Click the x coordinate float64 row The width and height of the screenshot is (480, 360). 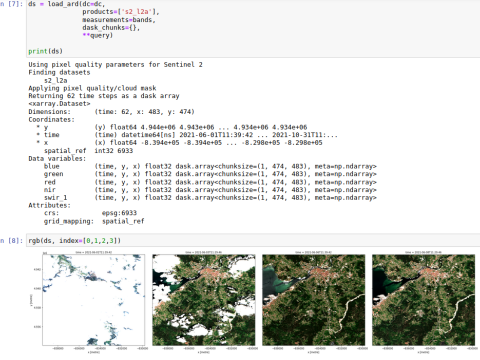coord(179,143)
